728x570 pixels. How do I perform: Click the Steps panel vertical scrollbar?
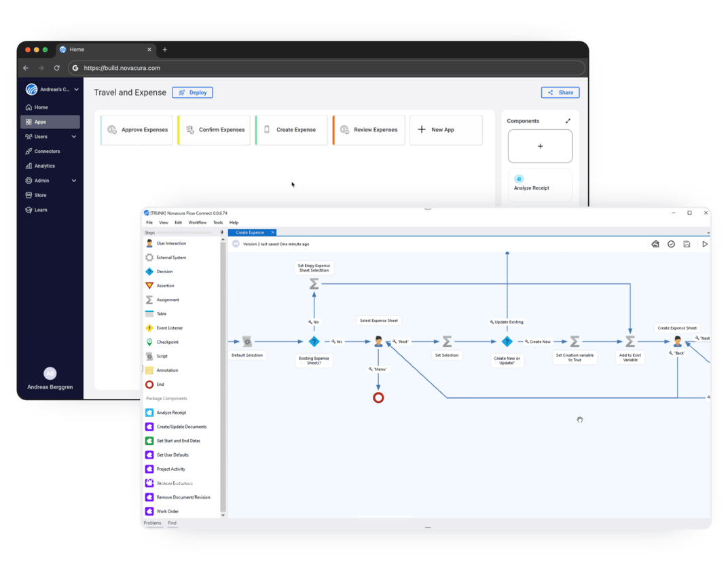[223, 374]
